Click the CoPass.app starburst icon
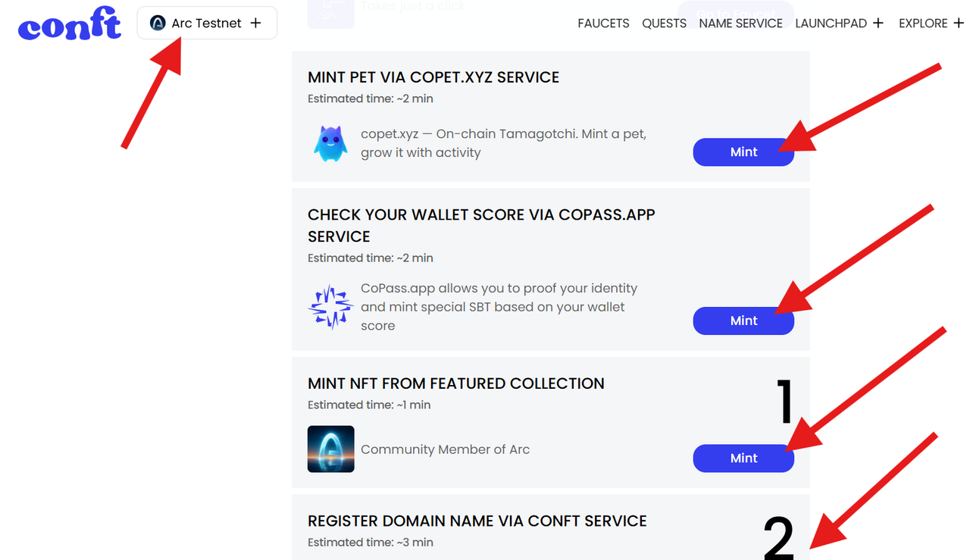The height and width of the screenshot is (560, 970). pos(331,307)
